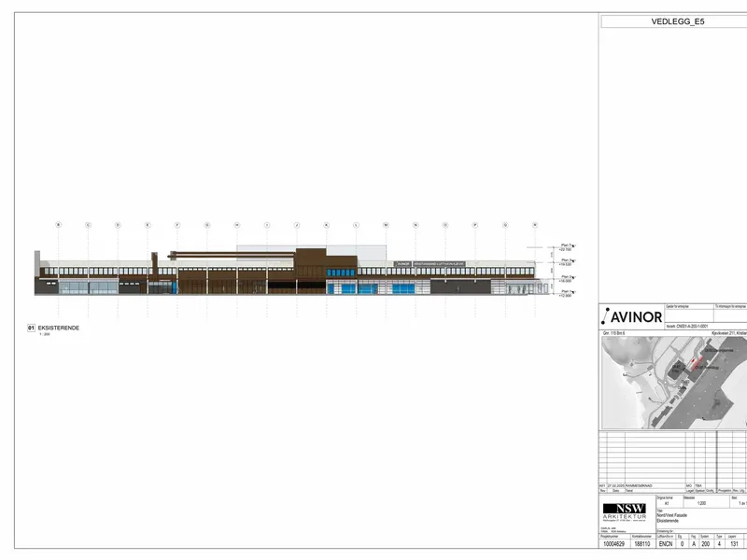
Task: Click grid axis marker I
Action: coord(267,225)
